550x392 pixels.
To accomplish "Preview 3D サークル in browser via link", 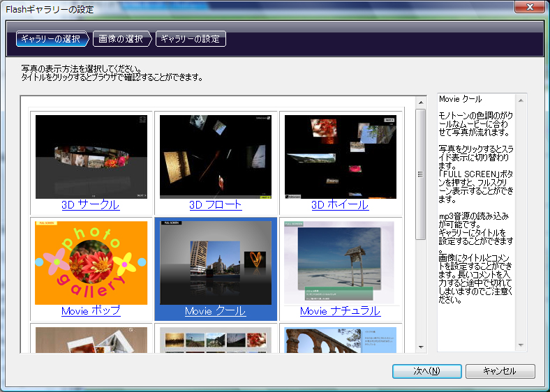I will (91, 205).
